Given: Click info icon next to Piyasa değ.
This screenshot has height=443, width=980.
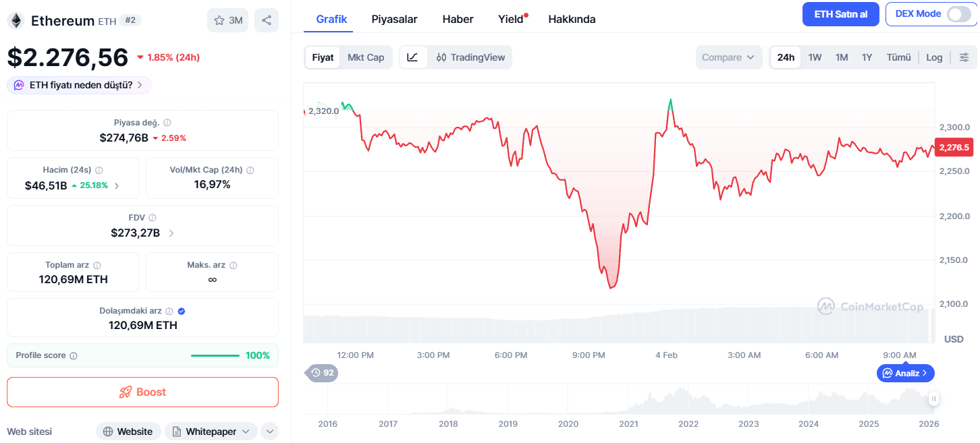Looking at the screenshot, I should (x=167, y=123).
